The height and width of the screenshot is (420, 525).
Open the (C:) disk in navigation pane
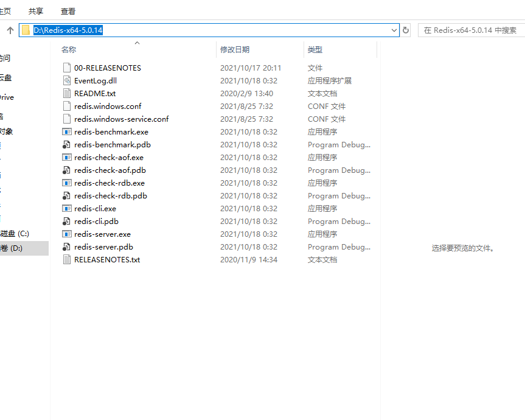15,234
